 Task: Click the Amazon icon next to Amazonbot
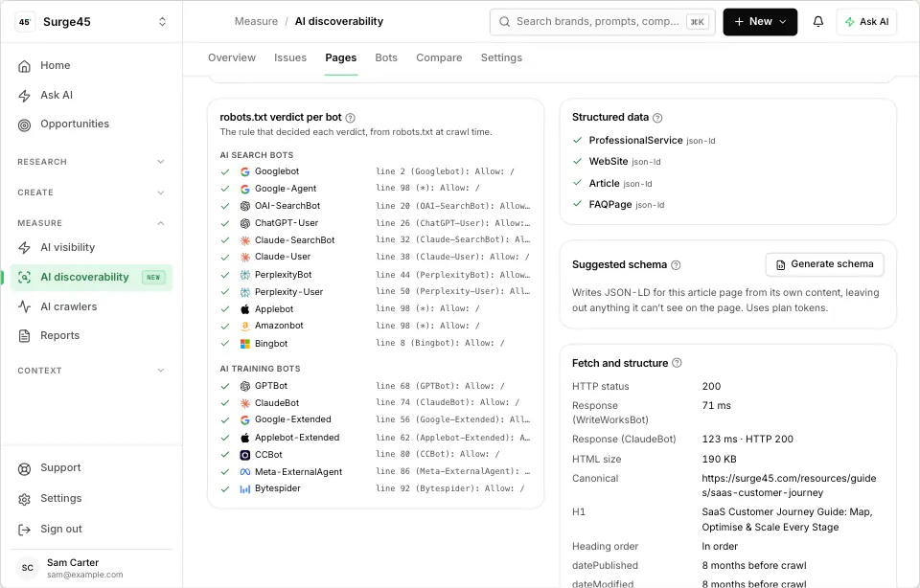[x=244, y=326]
